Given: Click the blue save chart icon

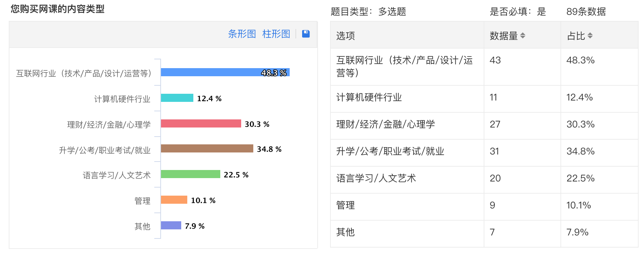Looking at the screenshot, I should 306,34.
